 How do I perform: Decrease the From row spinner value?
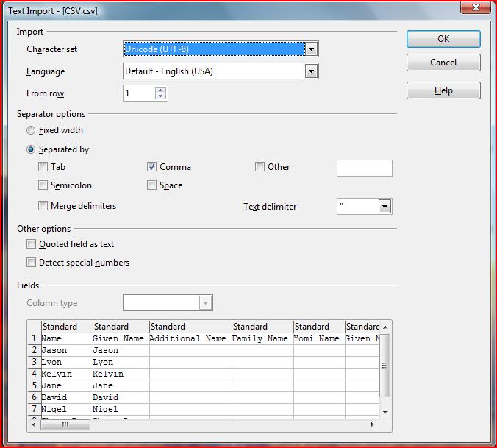[161, 96]
